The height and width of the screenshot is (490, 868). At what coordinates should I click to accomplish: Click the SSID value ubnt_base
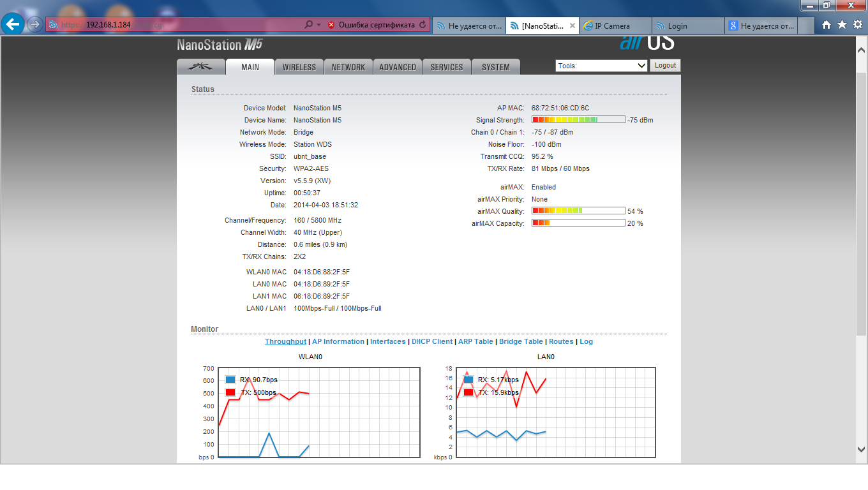[x=310, y=156]
